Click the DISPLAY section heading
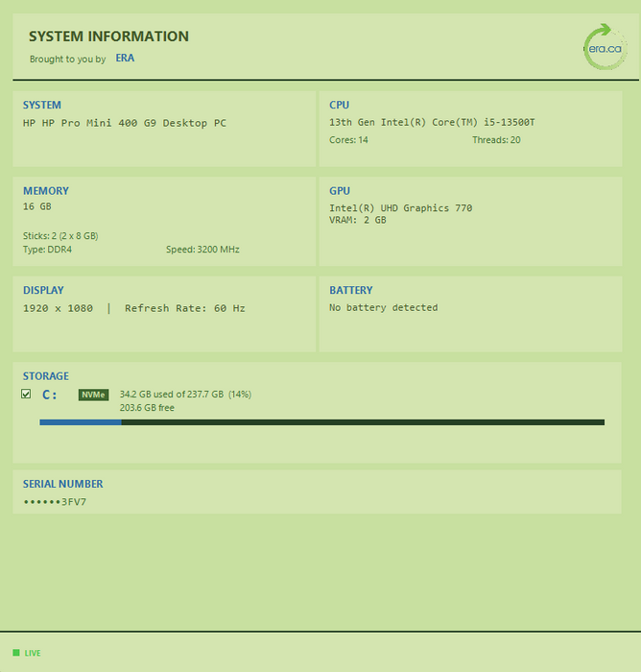The width and height of the screenshot is (641, 672). point(43,291)
